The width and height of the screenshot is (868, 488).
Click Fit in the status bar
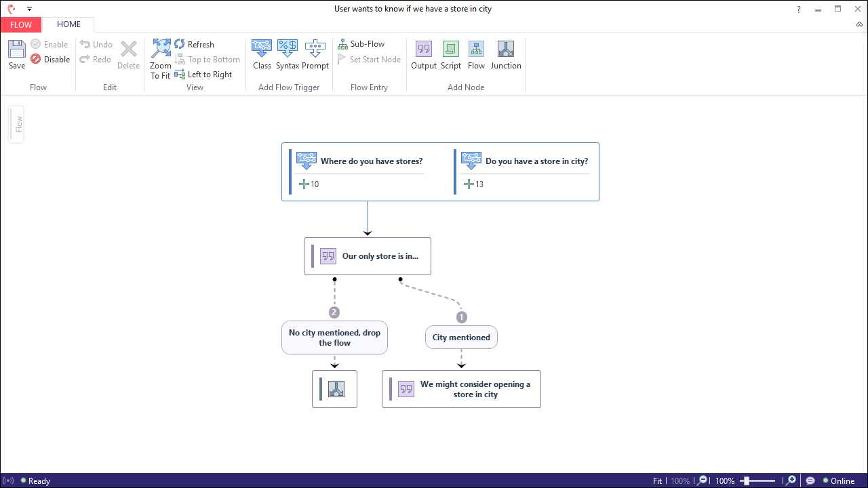pyautogui.click(x=657, y=481)
